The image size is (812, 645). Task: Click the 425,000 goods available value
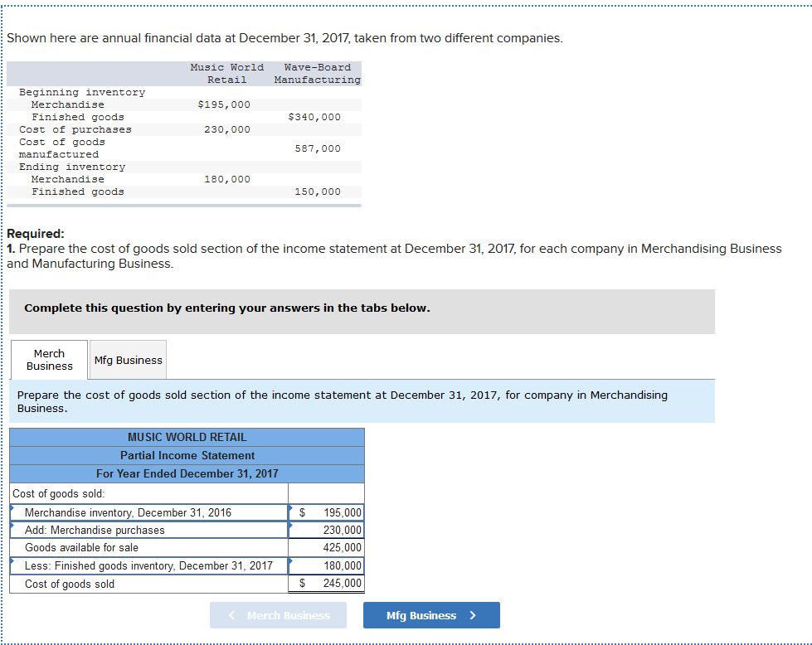tap(343, 548)
